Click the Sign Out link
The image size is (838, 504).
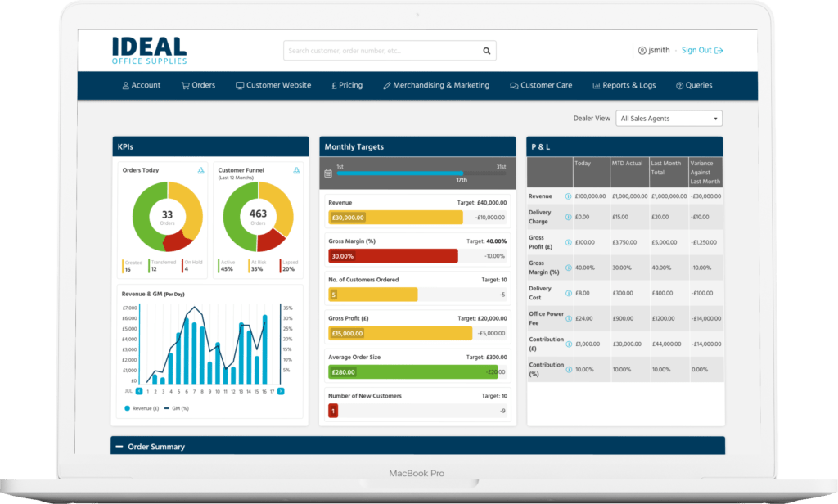coord(701,51)
